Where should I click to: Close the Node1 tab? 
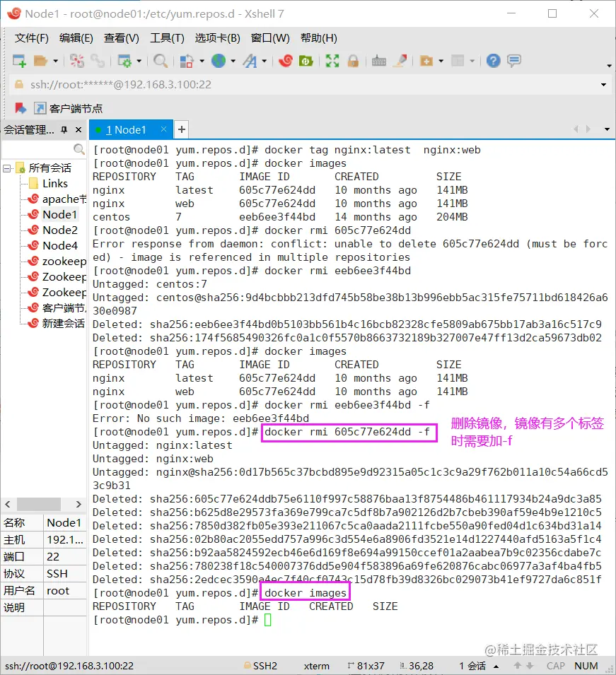click(x=163, y=129)
